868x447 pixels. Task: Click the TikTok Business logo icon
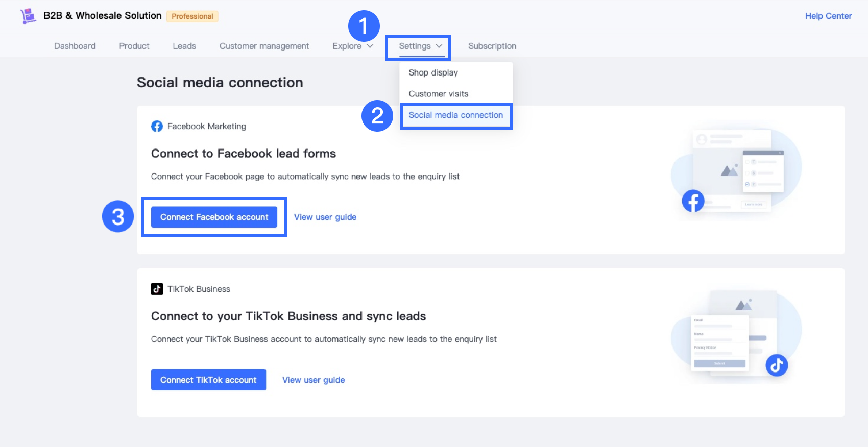(157, 289)
